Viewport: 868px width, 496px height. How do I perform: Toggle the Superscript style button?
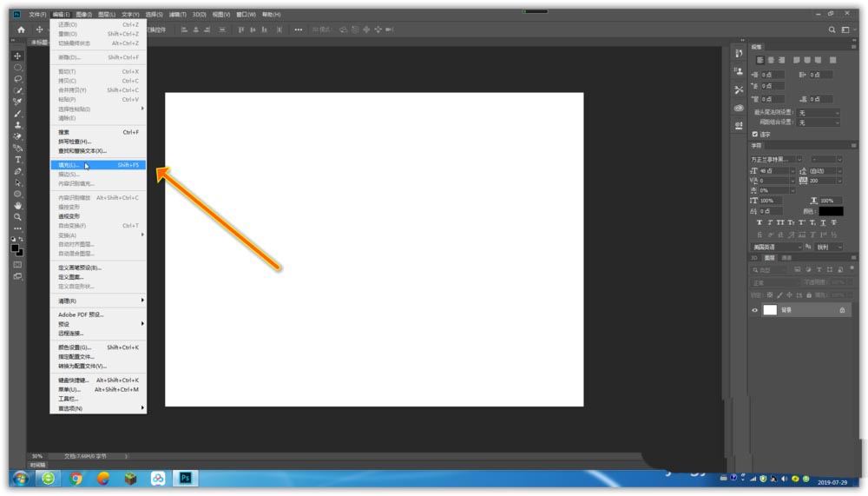pos(801,222)
